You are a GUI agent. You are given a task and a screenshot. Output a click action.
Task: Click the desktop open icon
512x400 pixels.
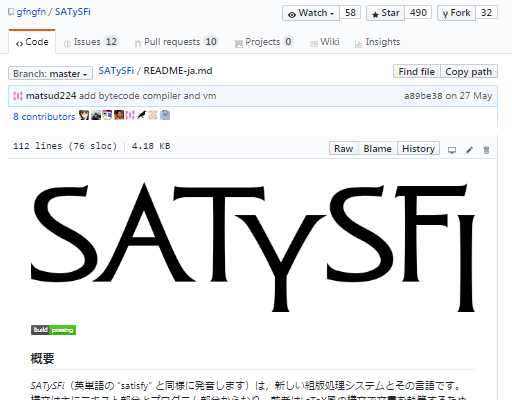pyautogui.click(x=452, y=150)
